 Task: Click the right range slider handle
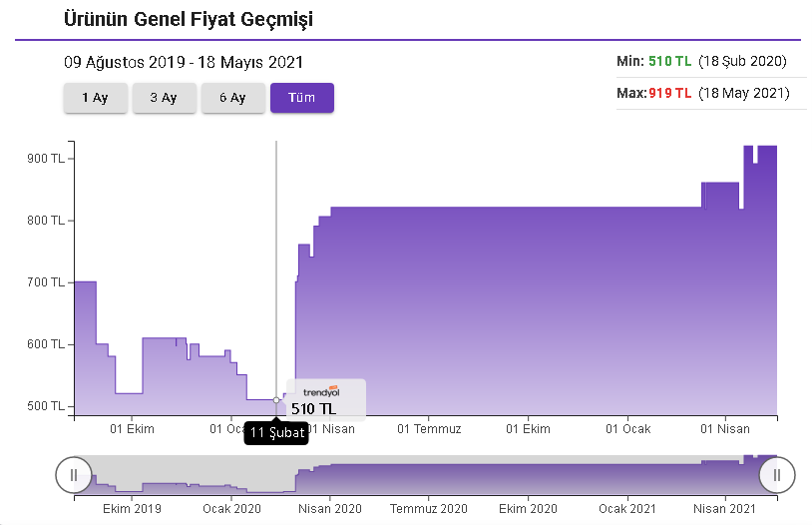776,475
